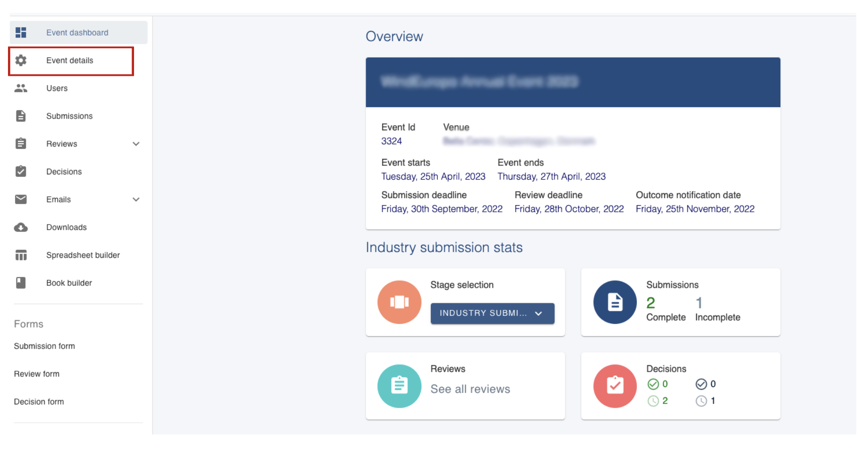Click the green accepted checkmark decision icon
868x449 pixels.
click(x=653, y=384)
